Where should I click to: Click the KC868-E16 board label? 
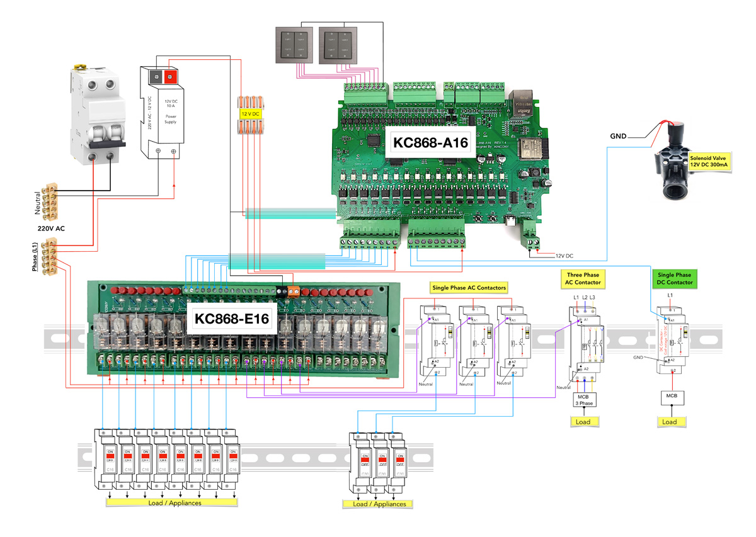coord(232,319)
